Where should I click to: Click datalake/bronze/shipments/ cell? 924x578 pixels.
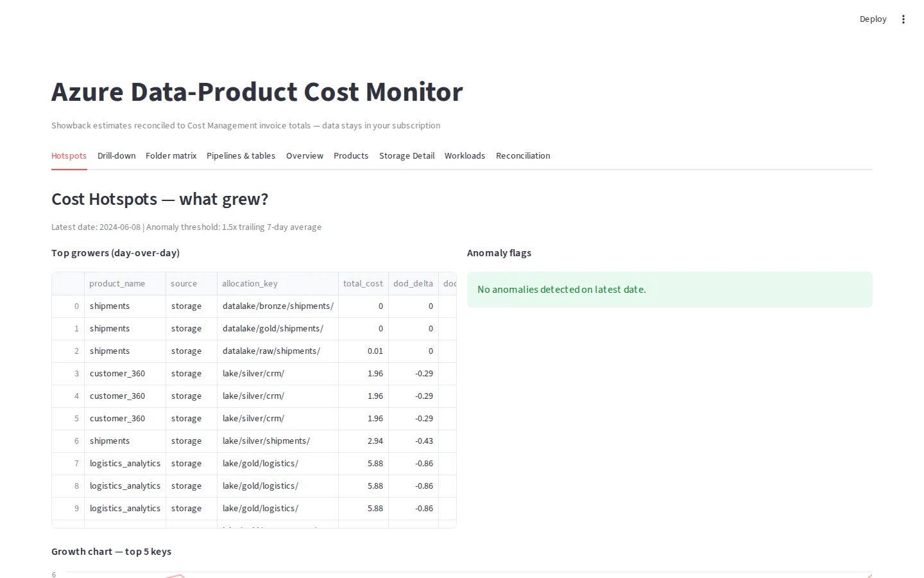278,306
